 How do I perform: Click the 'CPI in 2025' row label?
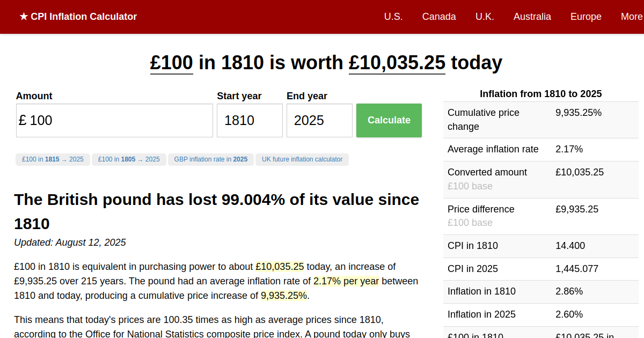473,269
